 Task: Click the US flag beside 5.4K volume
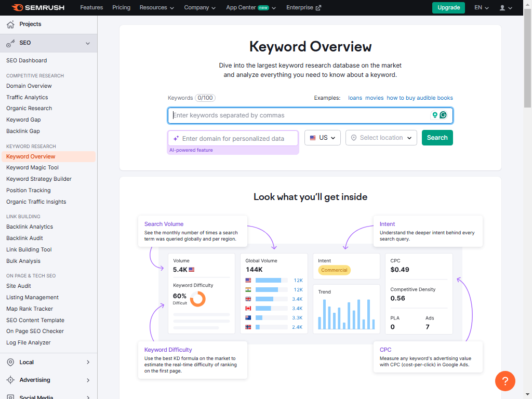pos(192,270)
